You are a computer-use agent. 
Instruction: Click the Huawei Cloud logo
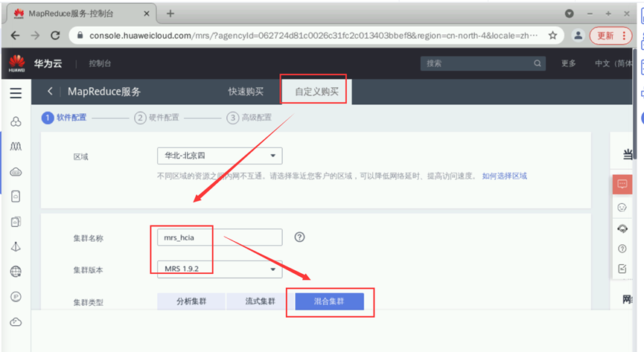(17, 64)
